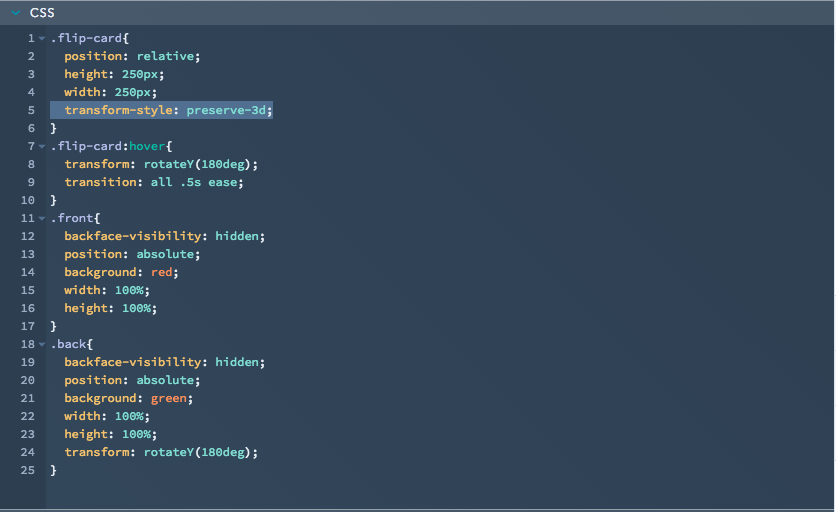
Task: Click 'background: red;' declaration
Action: (122, 273)
